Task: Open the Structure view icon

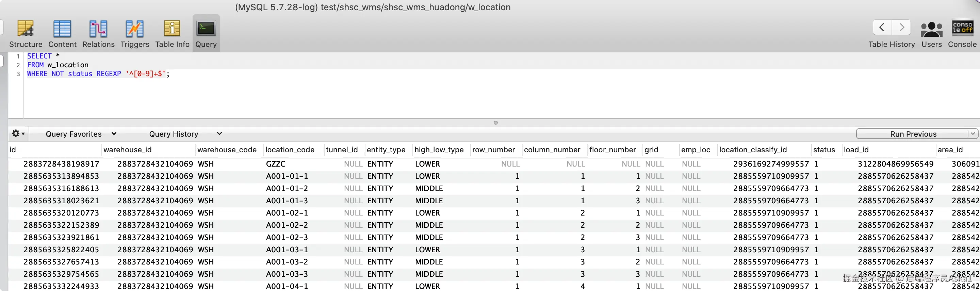Action: coord(26,29)
